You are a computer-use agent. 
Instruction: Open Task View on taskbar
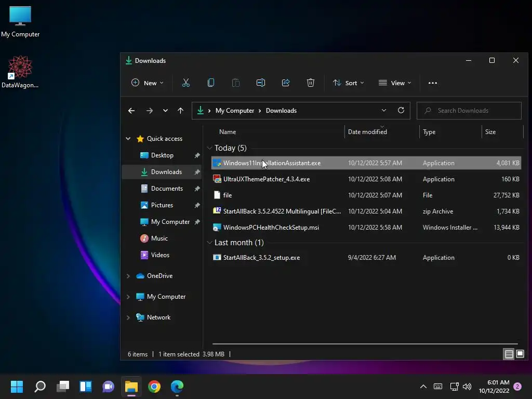(x=63, y=387)
